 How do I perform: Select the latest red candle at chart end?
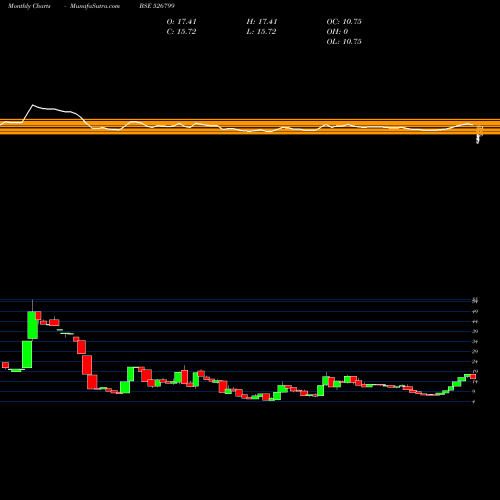pyautogui.click(x=473, y=376)
